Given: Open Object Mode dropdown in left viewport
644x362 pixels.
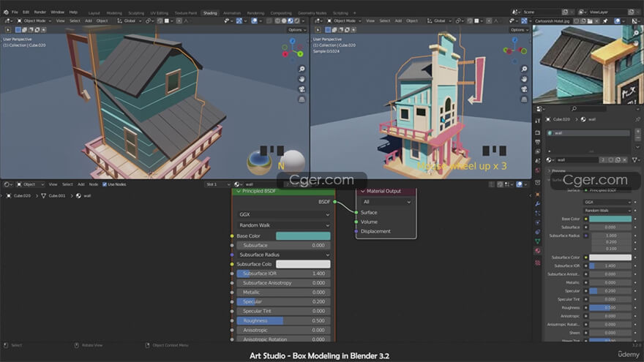Looking at the screenshot, I should [x=34, y=21].
